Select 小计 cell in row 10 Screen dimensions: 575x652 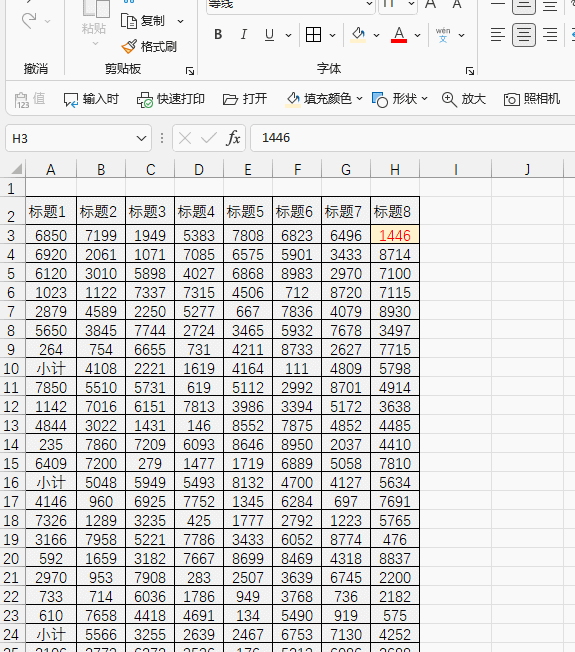coord(51,369)
